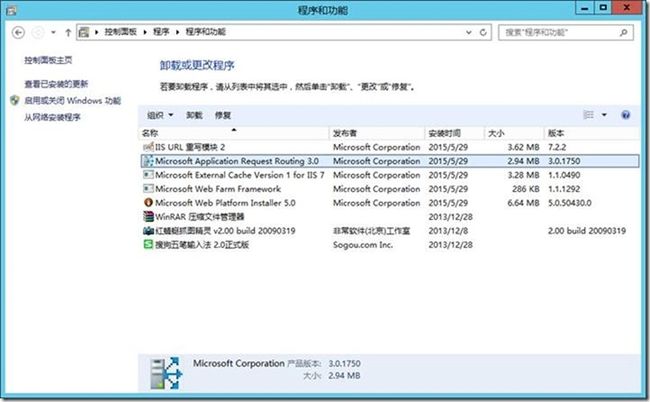Click Sogou.com Inc. publisher cell

[363, 245]
